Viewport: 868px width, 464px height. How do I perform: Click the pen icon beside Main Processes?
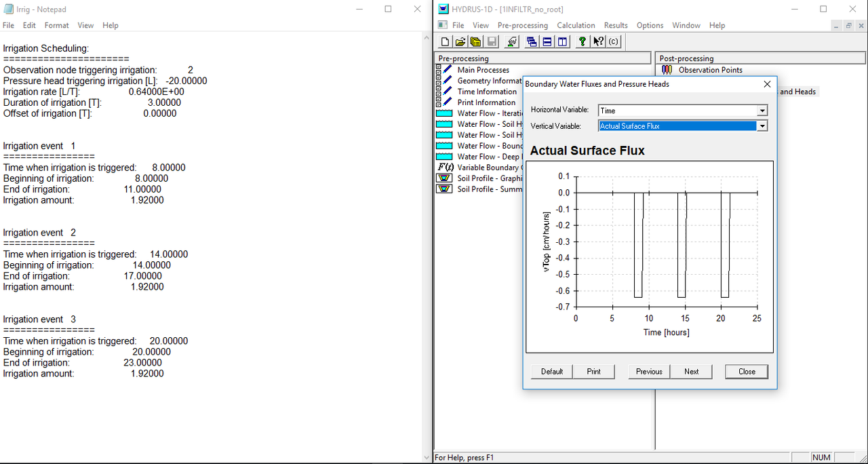447,69
